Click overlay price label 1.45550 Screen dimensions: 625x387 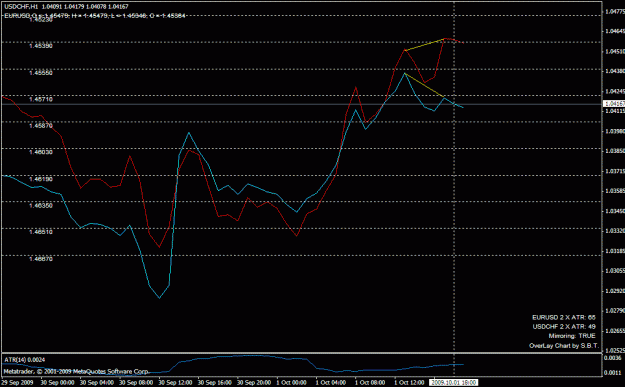pyautogui.click(x=41, y=73)
